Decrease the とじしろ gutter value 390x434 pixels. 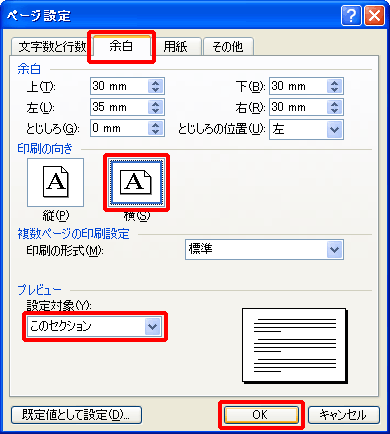(x=155, y=132)
